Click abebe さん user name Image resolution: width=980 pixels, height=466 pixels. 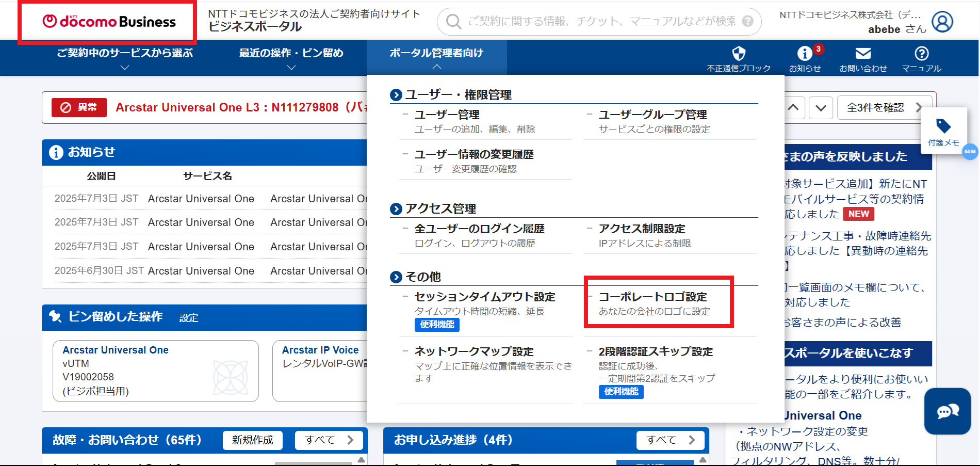[897, 29]
